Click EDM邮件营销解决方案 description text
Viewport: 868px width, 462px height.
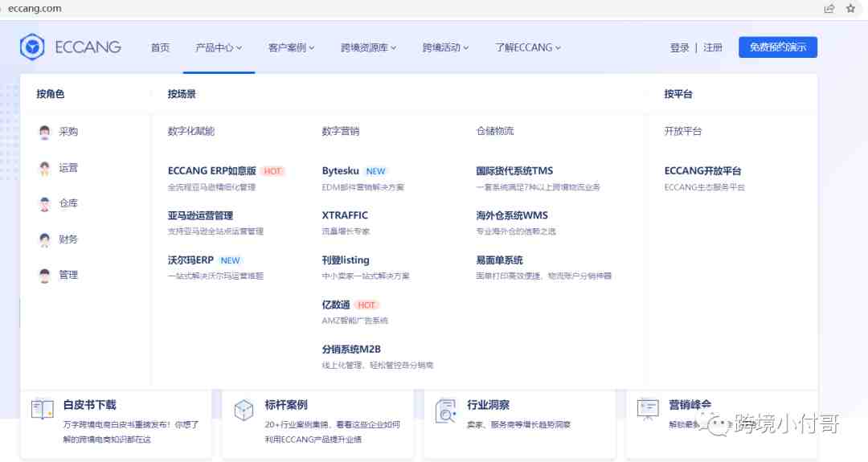pyautogui.click(x=363, y=187)
